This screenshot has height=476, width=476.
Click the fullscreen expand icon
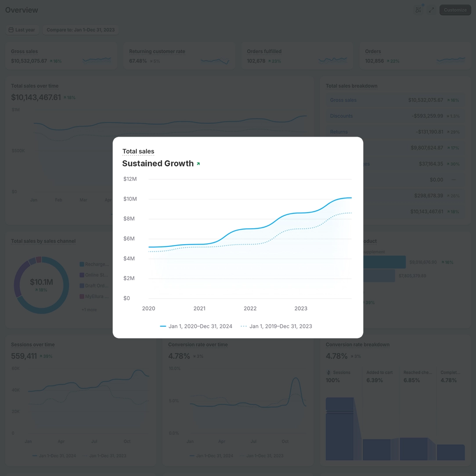(x=431, y=10)
